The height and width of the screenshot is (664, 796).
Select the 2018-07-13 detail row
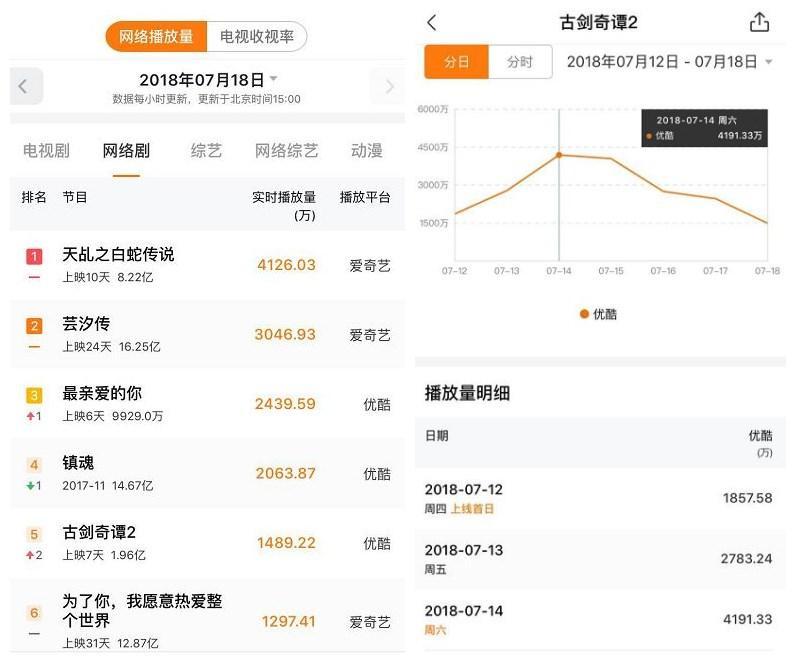tap(600, 559)
